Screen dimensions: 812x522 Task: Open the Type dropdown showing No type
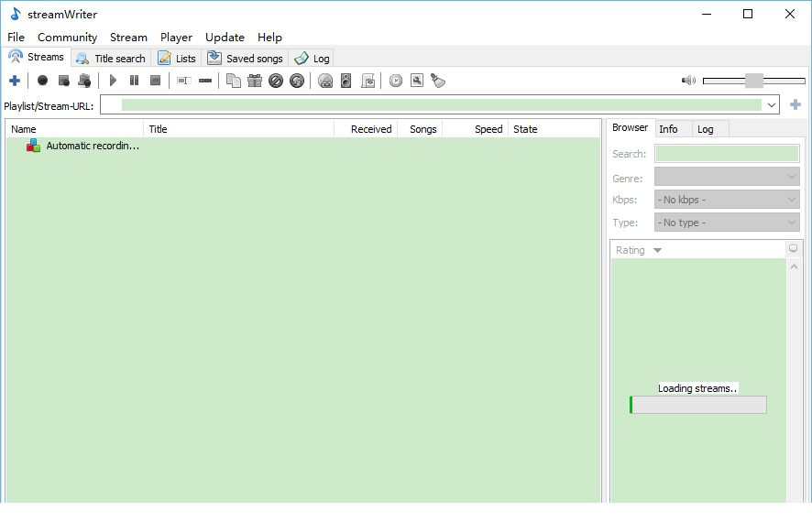[x=727, y=223]
